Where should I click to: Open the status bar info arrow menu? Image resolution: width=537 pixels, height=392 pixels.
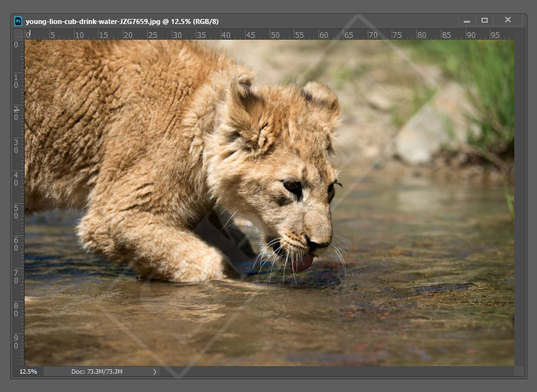(154, 372)
